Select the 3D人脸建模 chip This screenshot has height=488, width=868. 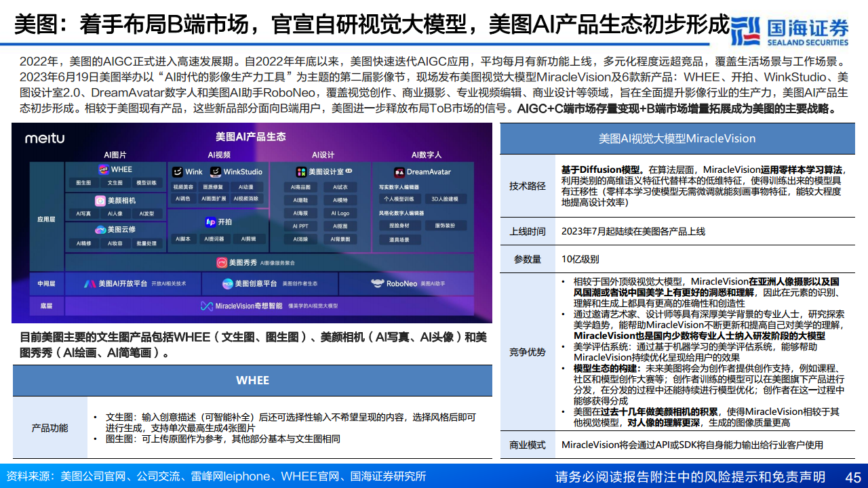446,199
